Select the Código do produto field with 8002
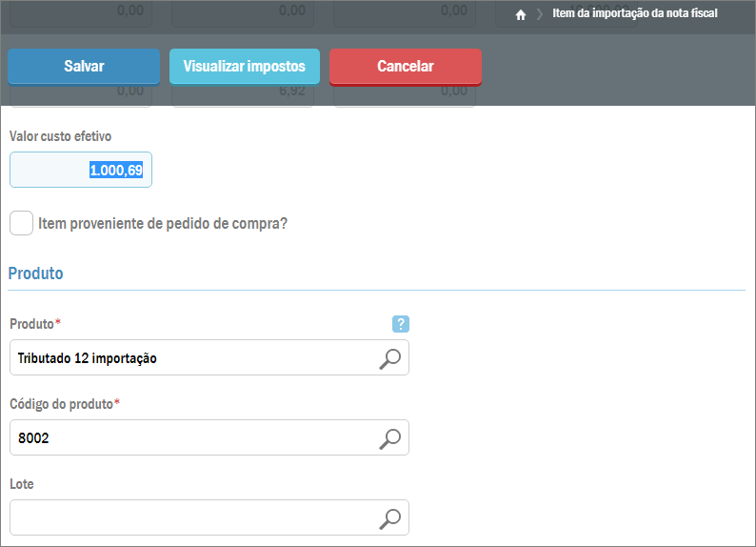 190,438
